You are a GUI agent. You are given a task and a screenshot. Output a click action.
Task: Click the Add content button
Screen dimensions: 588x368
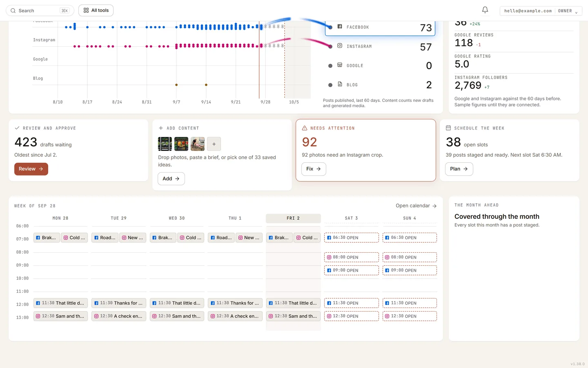[171, 179]
